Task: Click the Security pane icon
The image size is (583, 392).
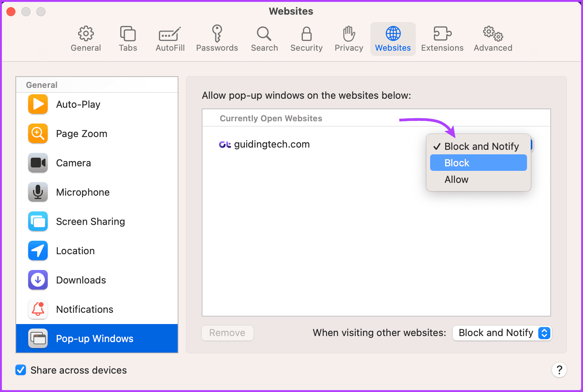Action: (306, 38)
